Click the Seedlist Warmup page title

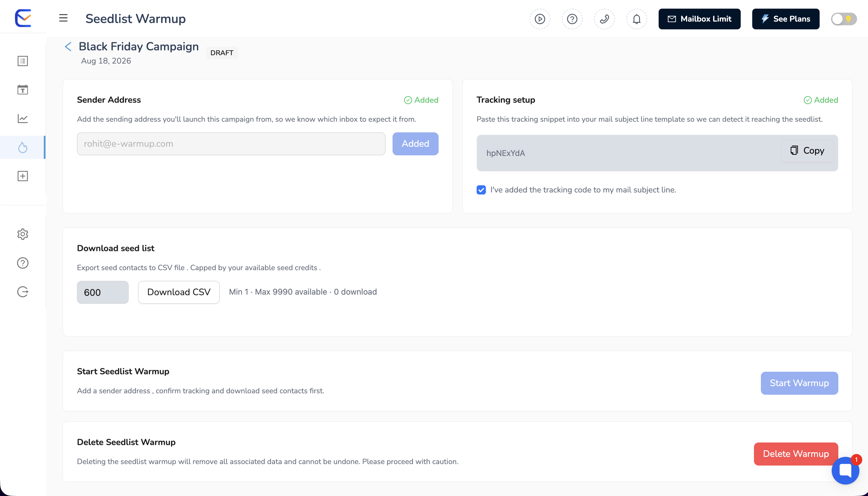[x=135, y=19]
